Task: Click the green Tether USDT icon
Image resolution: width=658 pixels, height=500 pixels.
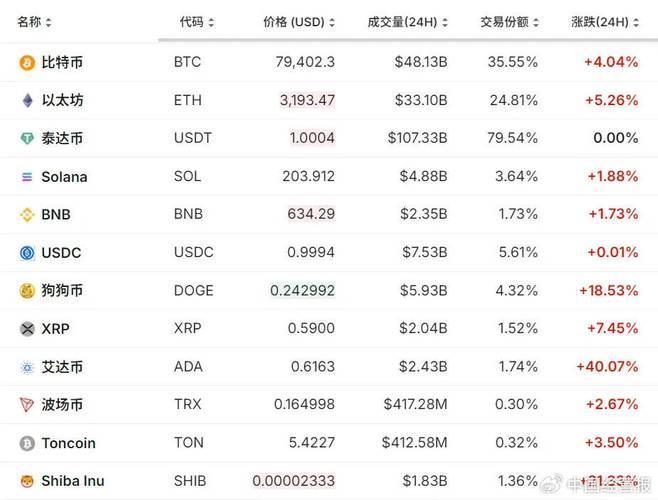Action: 27,138
